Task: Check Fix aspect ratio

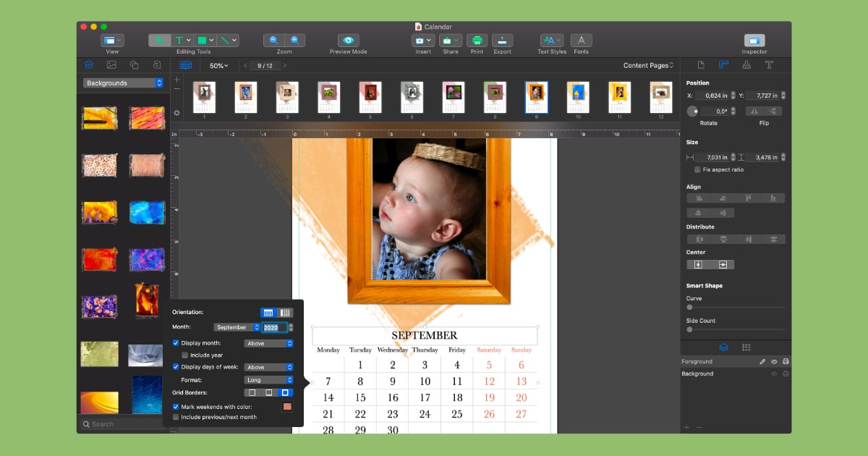Action: point(697,169)
